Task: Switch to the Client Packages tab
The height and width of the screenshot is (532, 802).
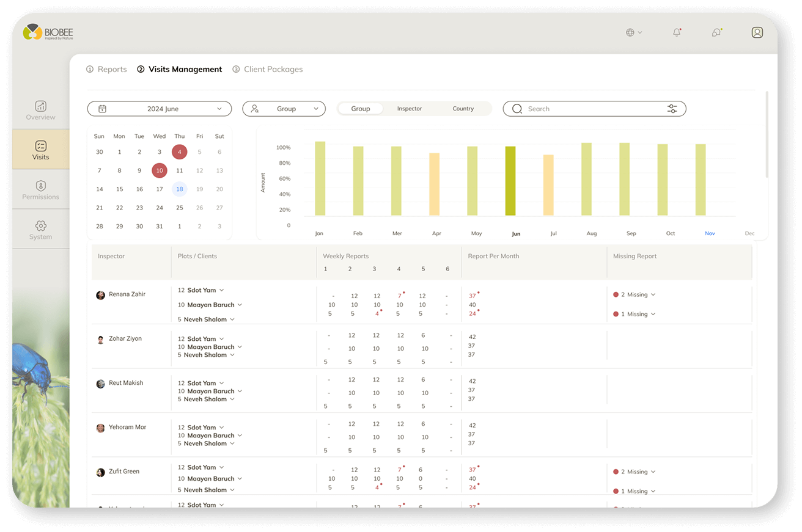Action: [x=268, y=70]
